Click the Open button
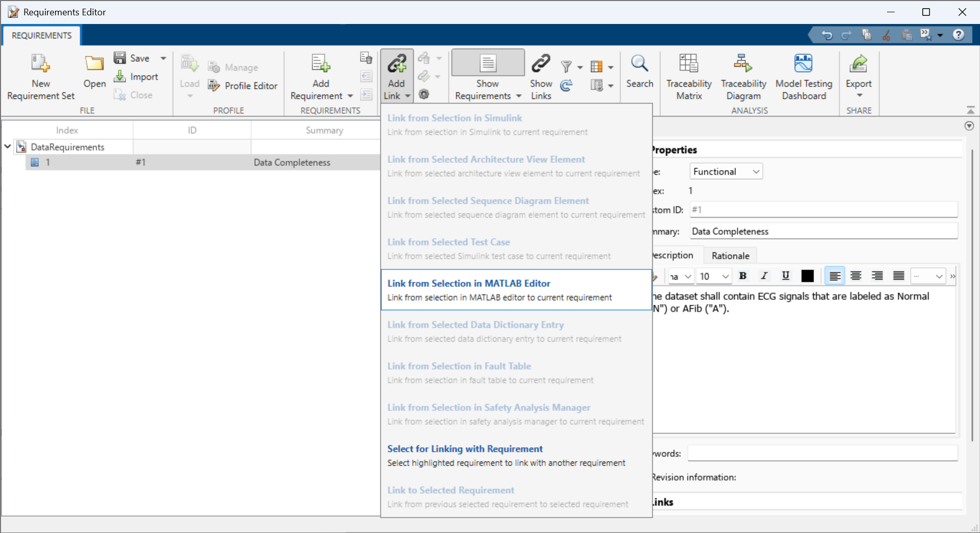This screenshot has width=980, height=533. tap(94, 76)
